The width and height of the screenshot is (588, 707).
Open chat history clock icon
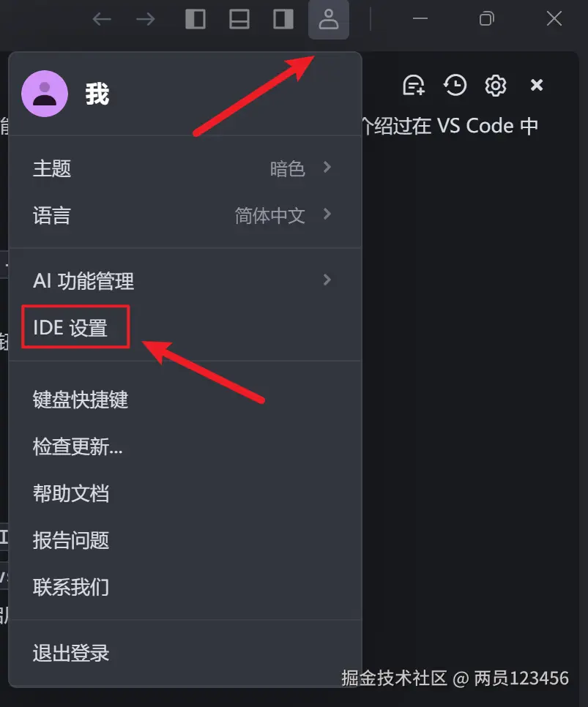click(x=455, y=85)
